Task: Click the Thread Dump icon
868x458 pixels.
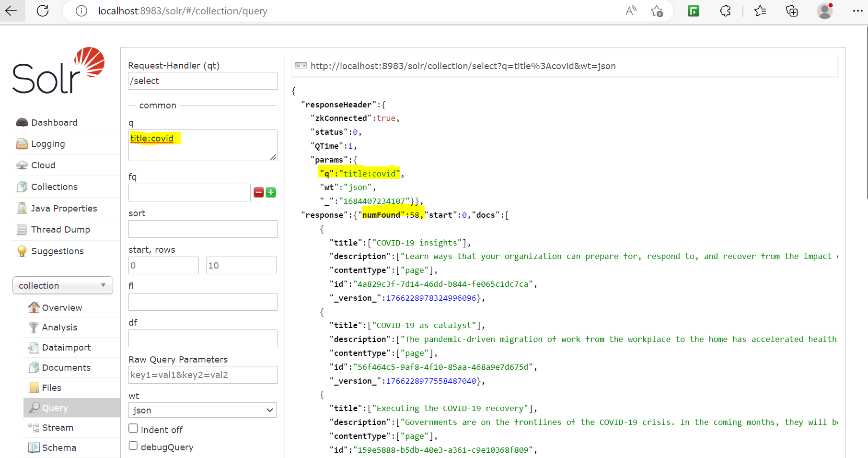Action: tap(22, 230)
